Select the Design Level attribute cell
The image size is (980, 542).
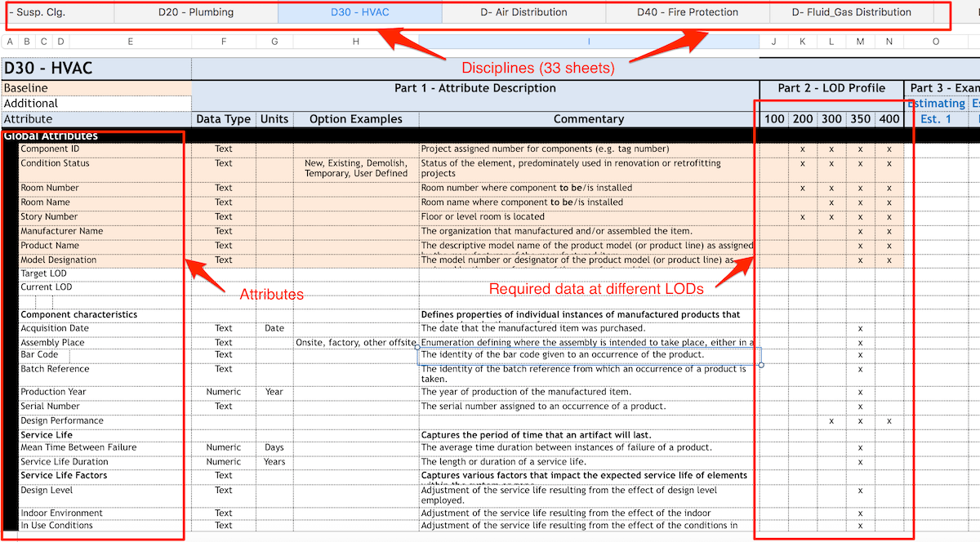coord(105,495)
